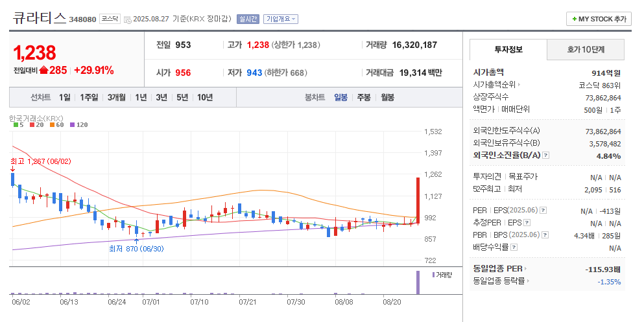Open the 기업개요 dropdown
Screen dimensions: 644x322
tap(281, 19)
